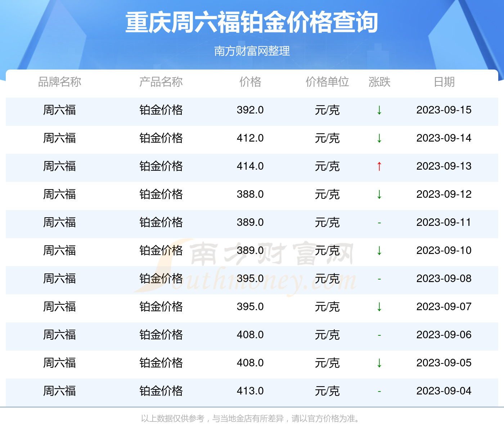Click price 408.0 in the 2023-09-05 row
Viewport: 504px width, 424px height.
[250, 363]
